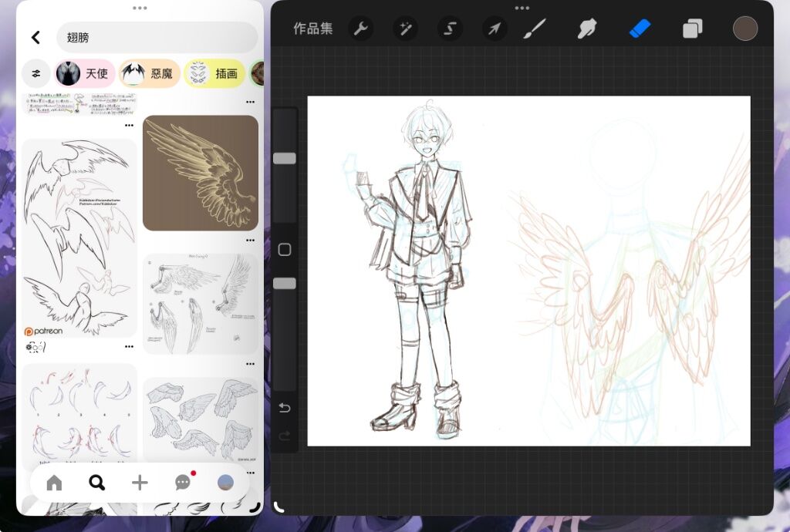Screen dimensions: 790x532
Task: Open the Actions wrench menu
Action: [x=360, y=29]
